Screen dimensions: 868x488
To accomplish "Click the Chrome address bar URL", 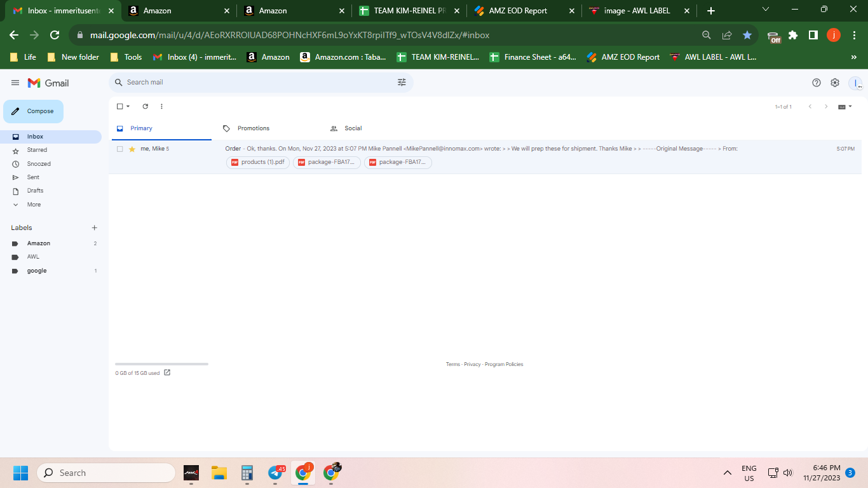I will [290, 35].
